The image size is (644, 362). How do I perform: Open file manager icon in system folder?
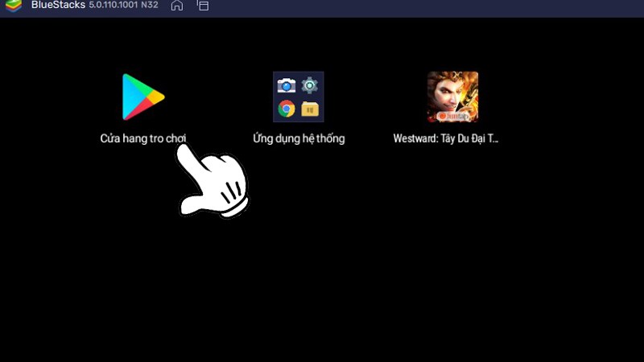pyautogui.click(x=310, y=109)
